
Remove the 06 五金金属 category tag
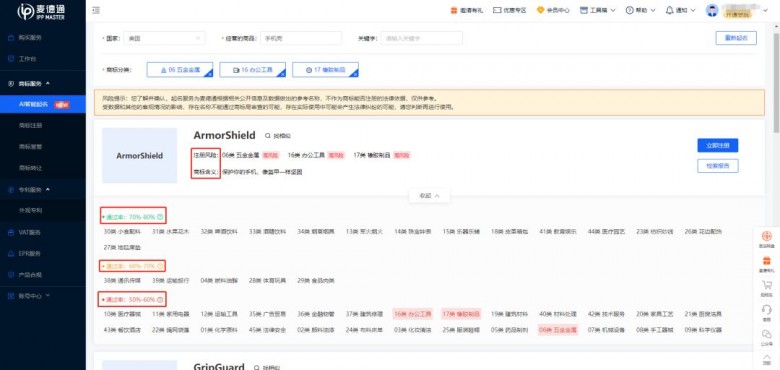pos(210,74)
